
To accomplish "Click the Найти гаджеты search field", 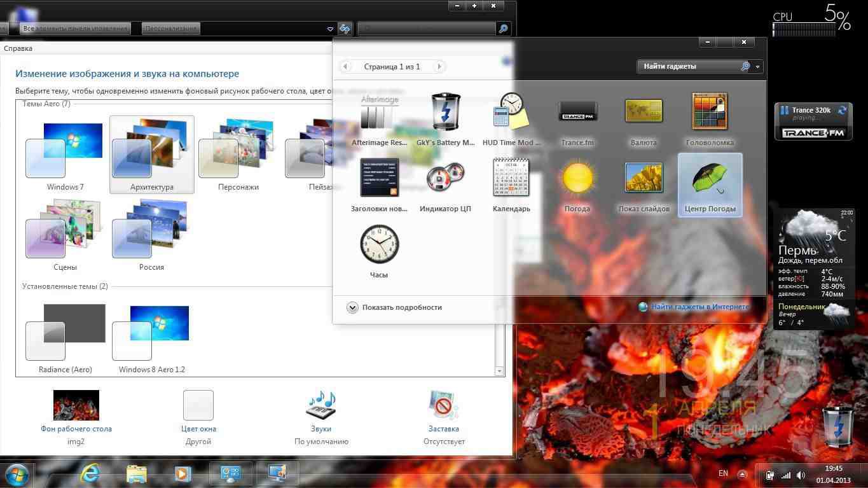I will coord(688,67).
